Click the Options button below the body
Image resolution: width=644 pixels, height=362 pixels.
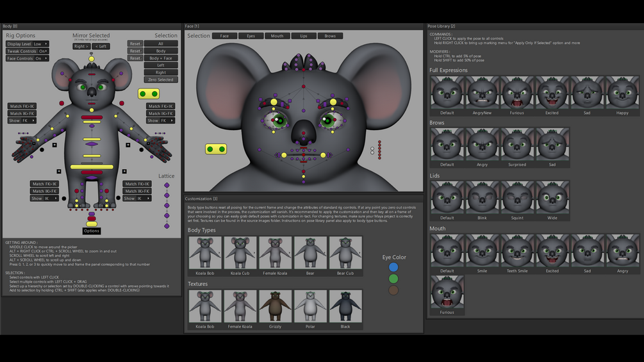tap(92, 231)
